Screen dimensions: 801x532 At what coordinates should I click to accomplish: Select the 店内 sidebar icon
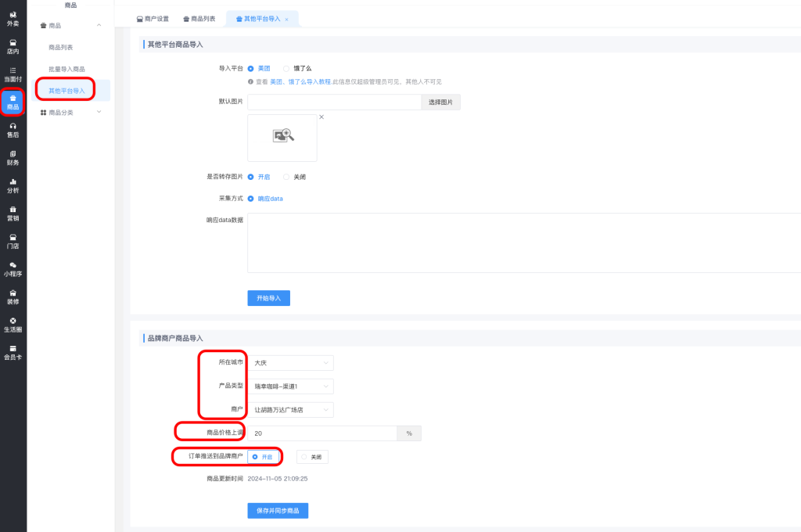[x=13, y=46]
